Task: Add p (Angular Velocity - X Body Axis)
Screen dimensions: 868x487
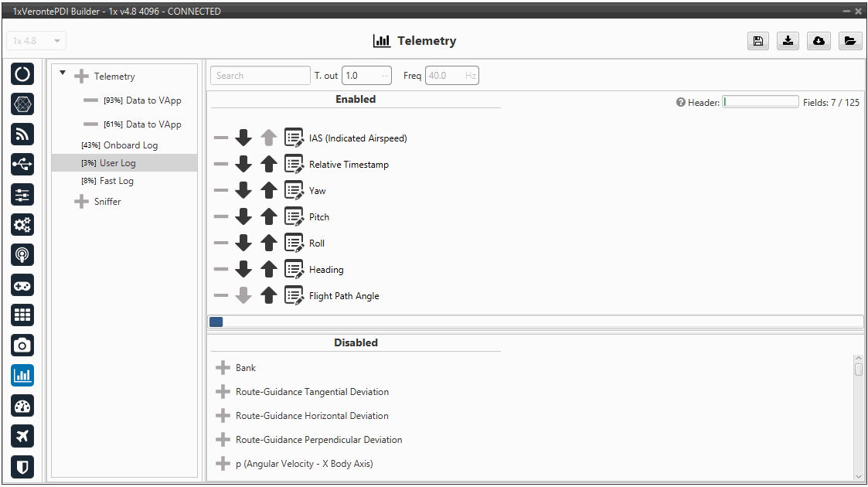Action: [223, 464]
